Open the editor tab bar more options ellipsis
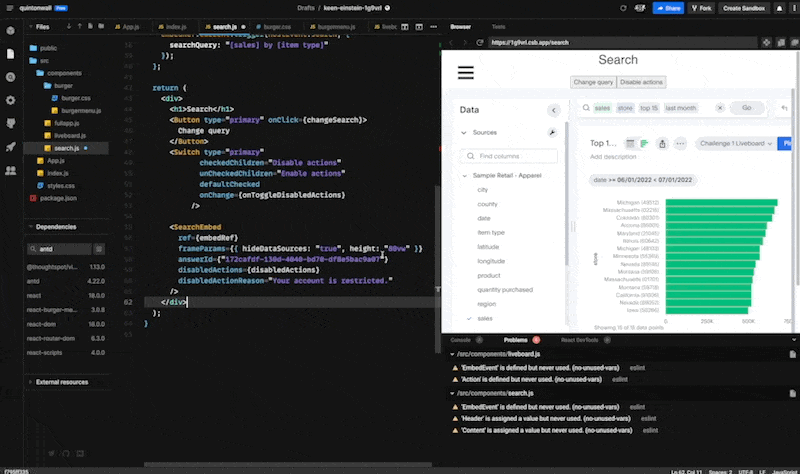The height and width of the screenshot is (474, 800). click(433, 27)
